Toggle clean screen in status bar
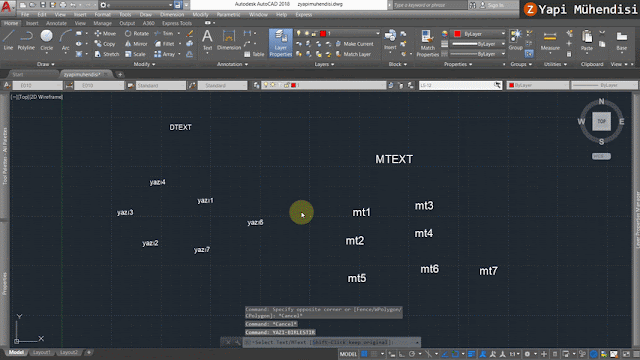 (627, 354)
